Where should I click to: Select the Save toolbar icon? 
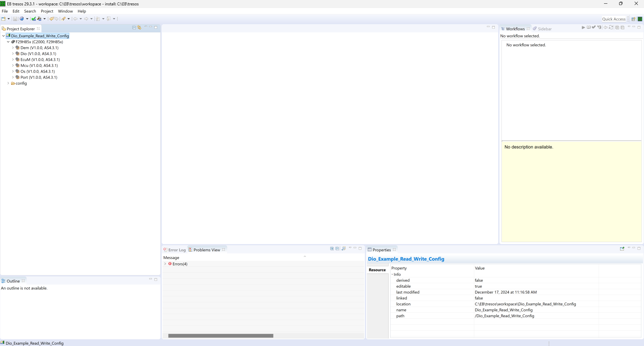[15, 19]
